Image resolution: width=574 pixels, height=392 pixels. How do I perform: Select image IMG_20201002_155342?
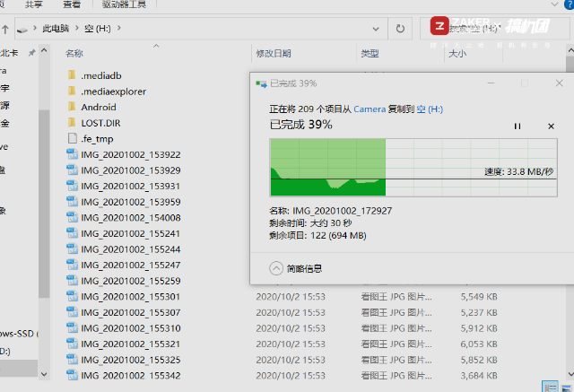124,375
